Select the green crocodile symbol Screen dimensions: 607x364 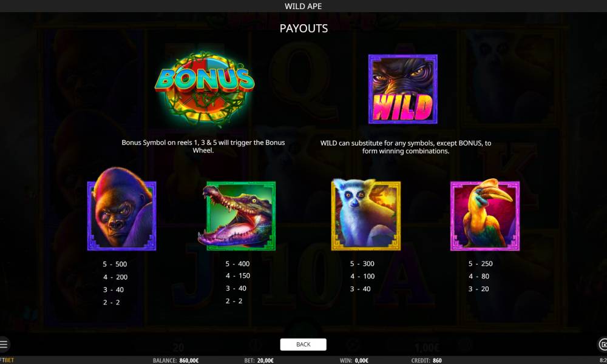click(237, 216)
